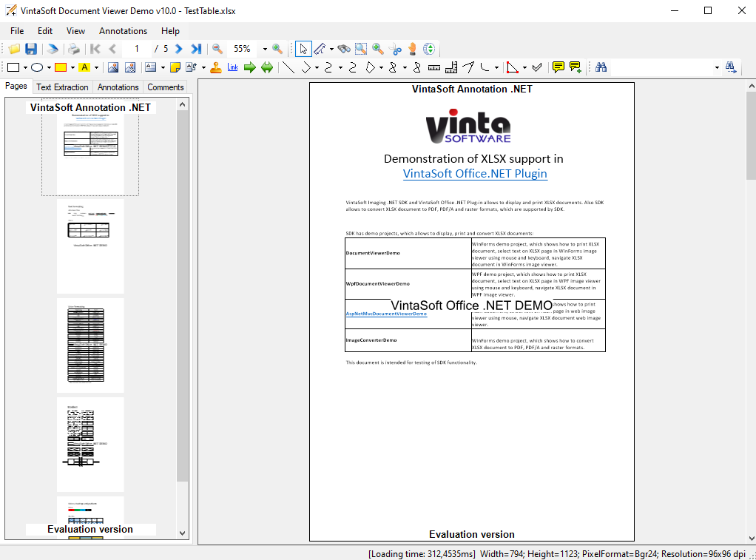The width and height of the screenshot is (756, 560).
Task: Select the yellow filled rectangle annotation swatch
Action: pos(61,67)
